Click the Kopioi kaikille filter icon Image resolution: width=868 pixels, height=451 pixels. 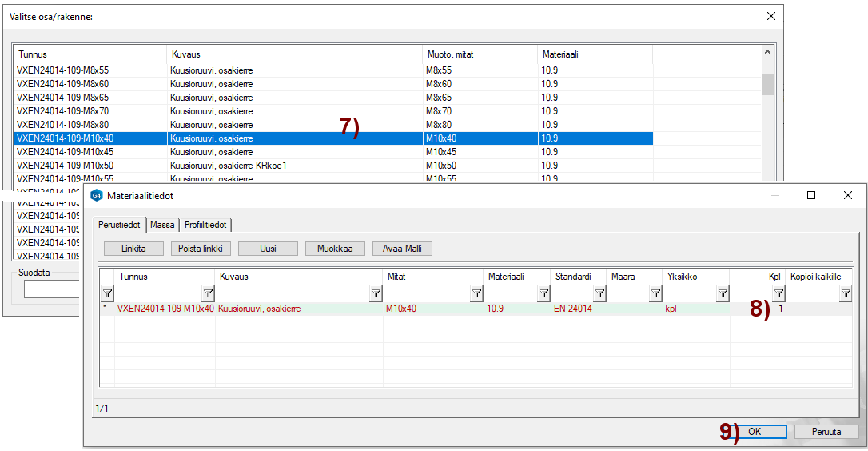click(846, 293)
